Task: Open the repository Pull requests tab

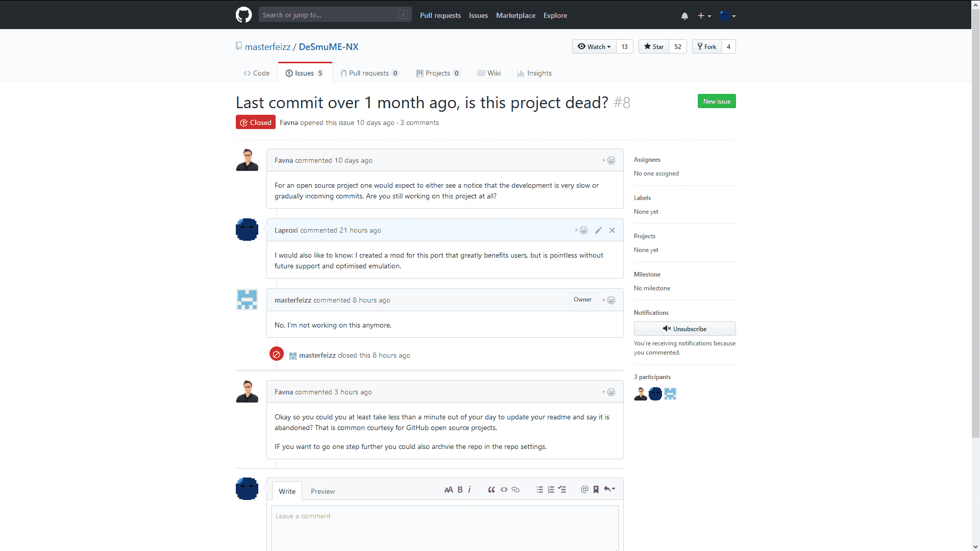Action: tap(370, 73)
